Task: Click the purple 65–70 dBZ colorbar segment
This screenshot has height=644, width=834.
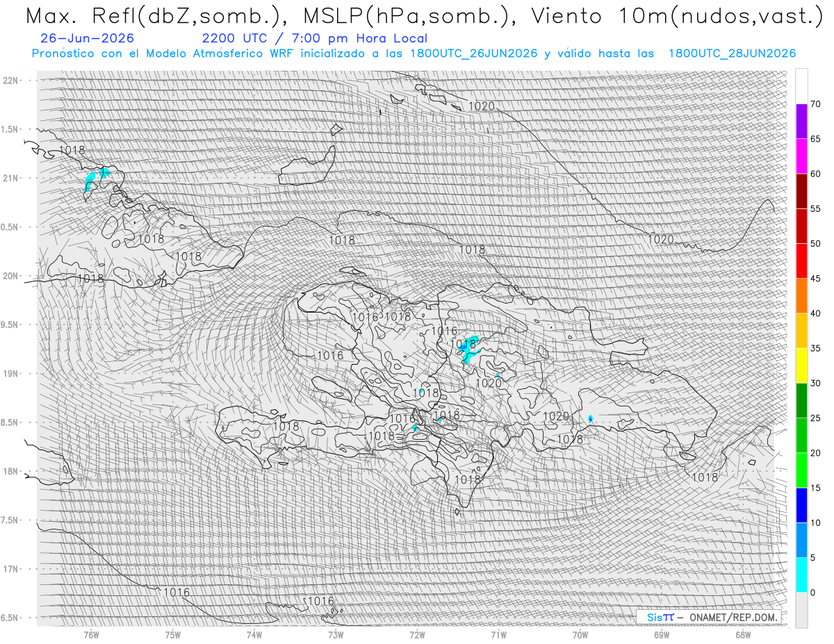Action: coord(801,122)
